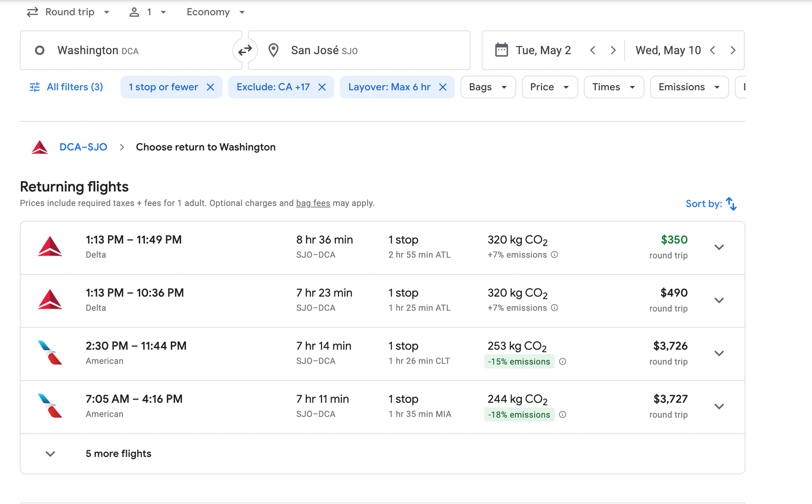The image size is (812, 504).
Task: Move return date back one day
Action: coord(712,50)
